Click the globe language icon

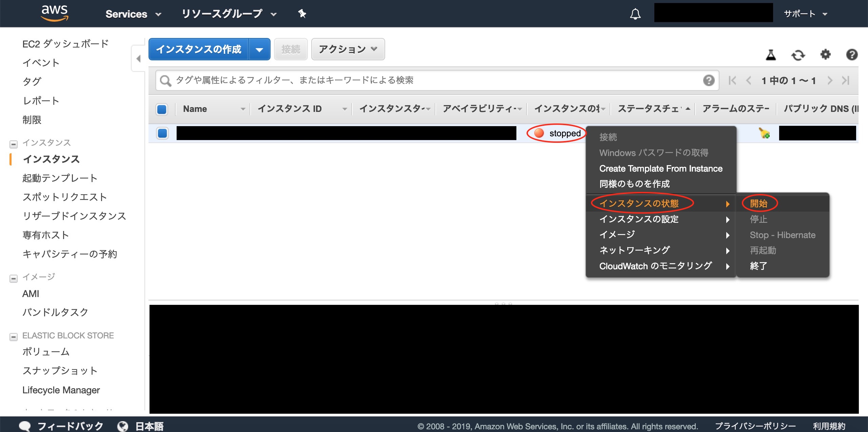click(x=123, y=426)
